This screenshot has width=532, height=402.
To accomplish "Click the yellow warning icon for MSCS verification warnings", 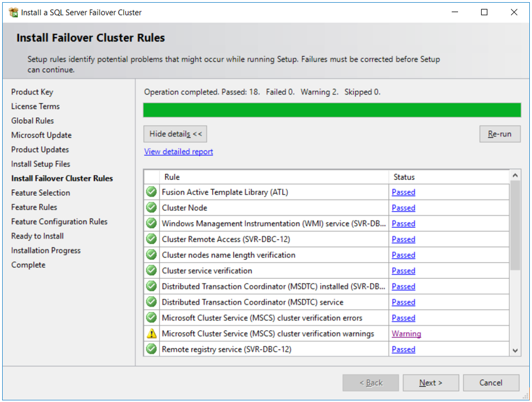I will click(x=151, y=333).
